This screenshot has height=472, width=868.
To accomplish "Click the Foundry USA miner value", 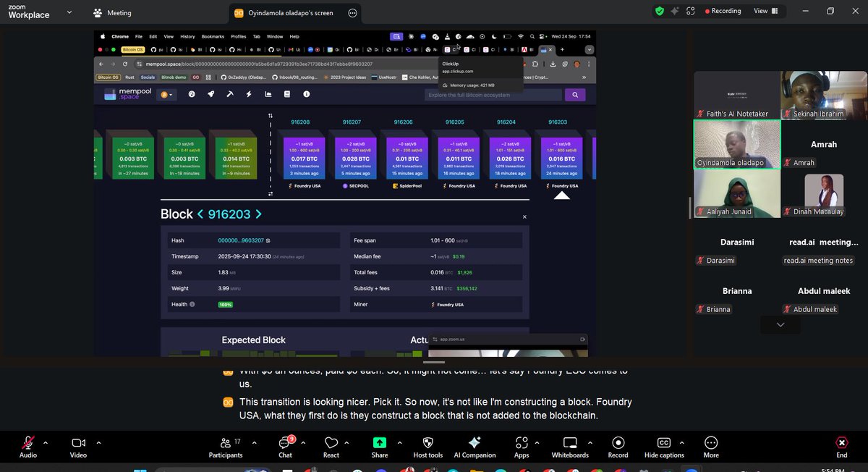I will 448,305.
